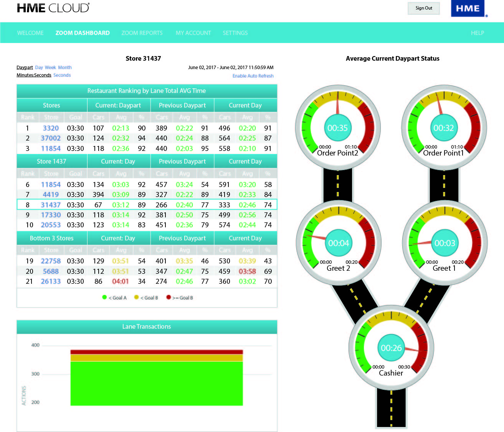This screenshot has height=432, width=504.
Task: Open store 11854 in rank 6 row
Action: [x=51, y=185]
